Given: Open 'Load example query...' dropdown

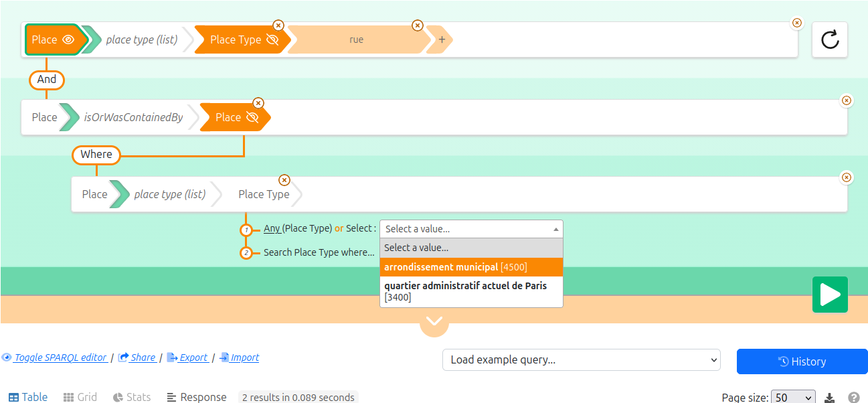Looking at the screenshot, I should pos(582,359).
